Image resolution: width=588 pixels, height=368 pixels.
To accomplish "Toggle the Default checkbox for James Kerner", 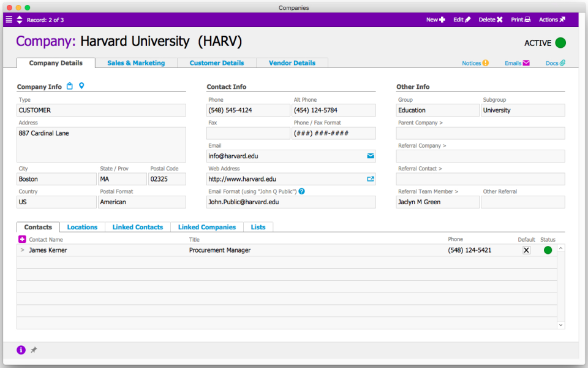I will [x=526, y=250].
